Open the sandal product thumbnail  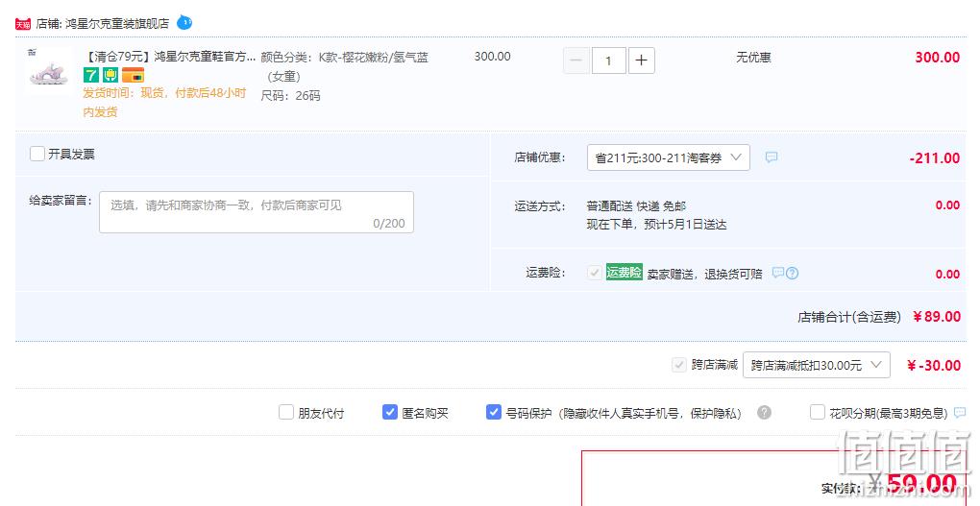click(x=48, y=72)
